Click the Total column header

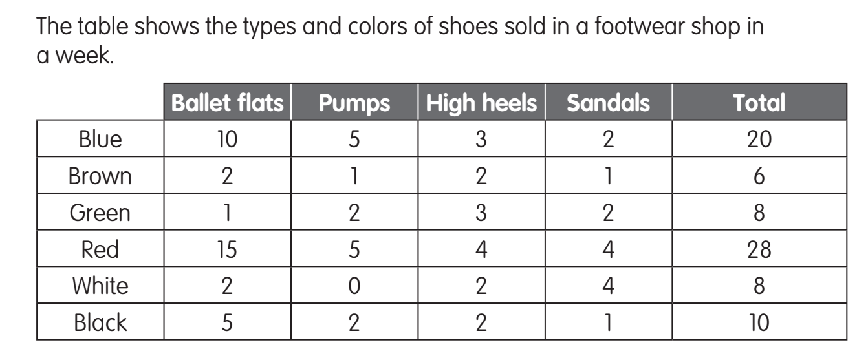coord(759,103)
